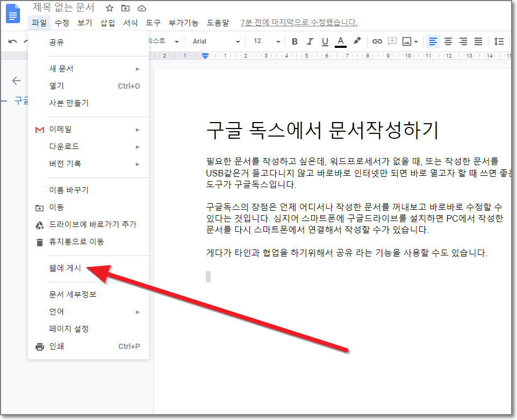517x420 pixels.
Task: Open 문서 세부정보 menu entry
Action: tap(88, 294)
